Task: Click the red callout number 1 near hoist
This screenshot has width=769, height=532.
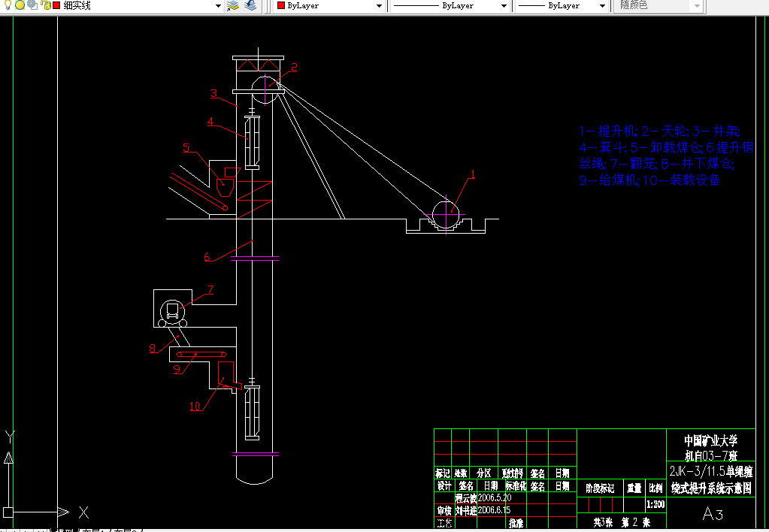Action: point(473,174)
